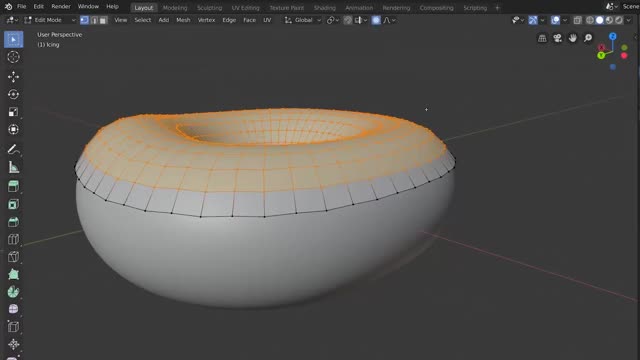This screenshot has width=640, height=360.
Task: Open the Blender logo menu
Action: click(x=8, y=7)
